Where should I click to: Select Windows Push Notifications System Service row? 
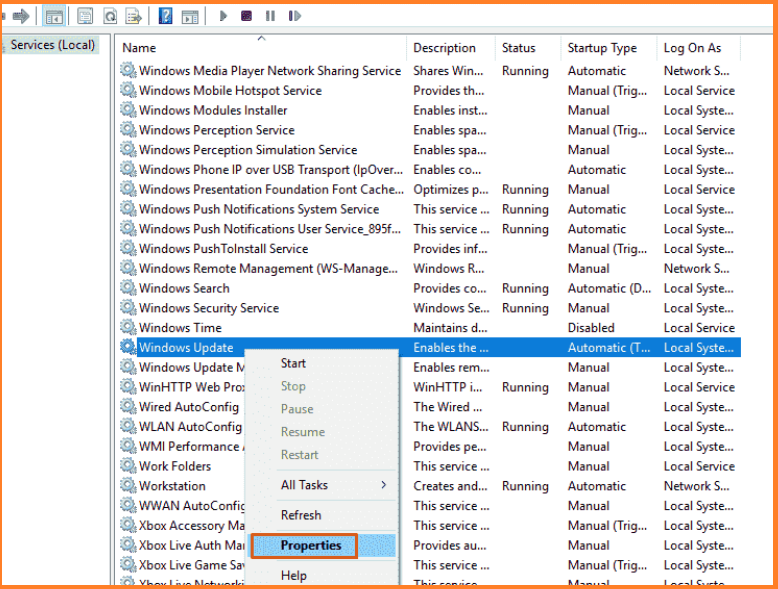[x=430, y=209]
